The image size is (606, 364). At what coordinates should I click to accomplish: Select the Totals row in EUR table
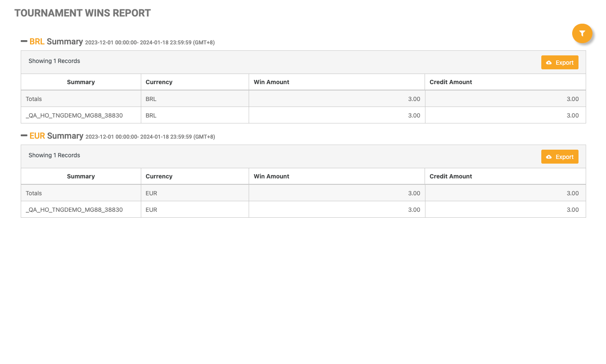tap(34, 193)
